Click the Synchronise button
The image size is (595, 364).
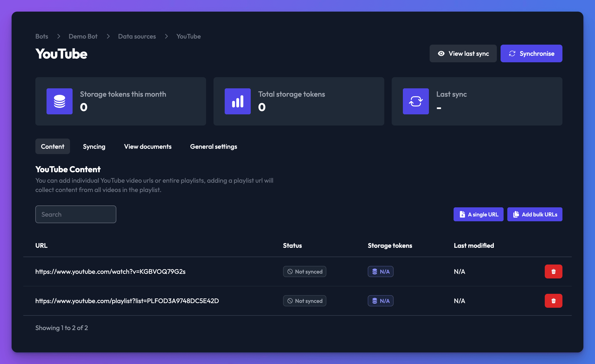pos(531,54)
